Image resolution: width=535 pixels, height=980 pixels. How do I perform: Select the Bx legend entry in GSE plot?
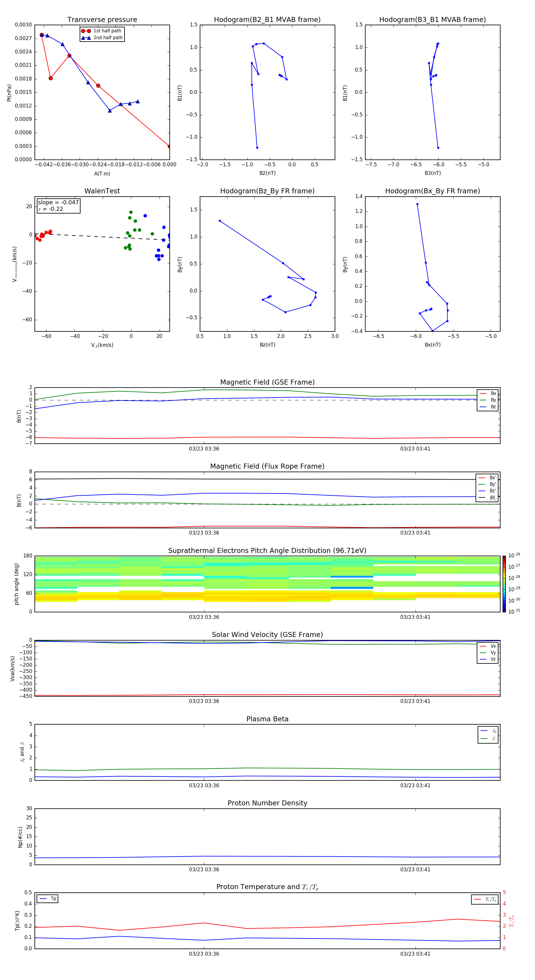488,393
